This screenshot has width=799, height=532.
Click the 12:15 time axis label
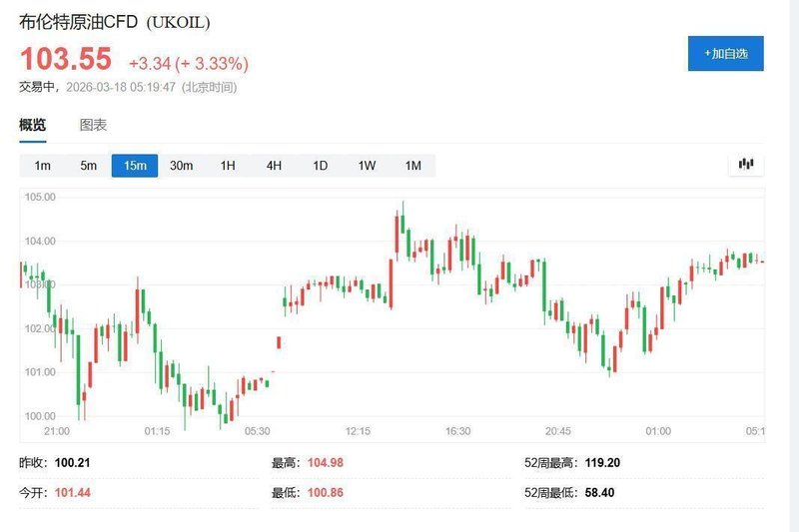pyautogui.click(x=358, y=431)
